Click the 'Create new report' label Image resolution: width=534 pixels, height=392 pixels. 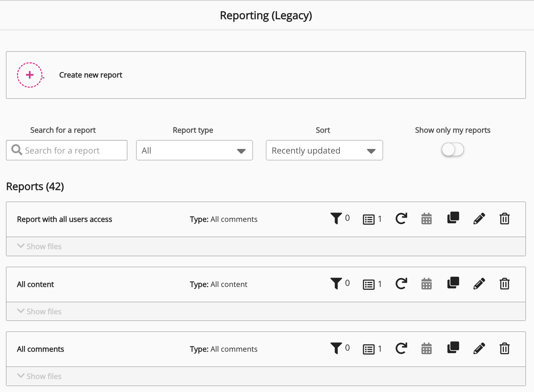coord(91,75)
